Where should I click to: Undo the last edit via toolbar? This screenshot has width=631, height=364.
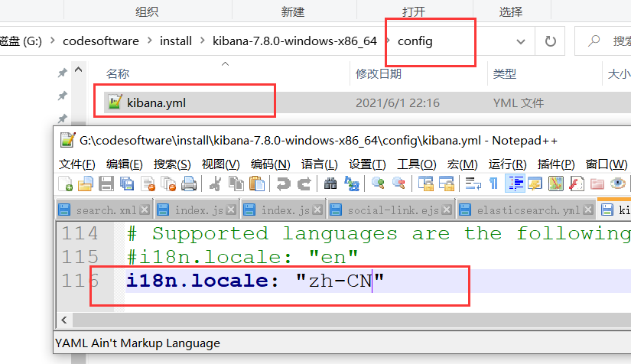click(283, 184)
